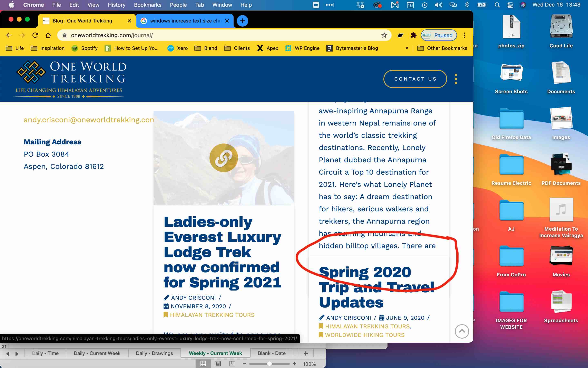The image size is (588, 368).
Task: Click the Chrome back arrow
Action: [9, 35]
